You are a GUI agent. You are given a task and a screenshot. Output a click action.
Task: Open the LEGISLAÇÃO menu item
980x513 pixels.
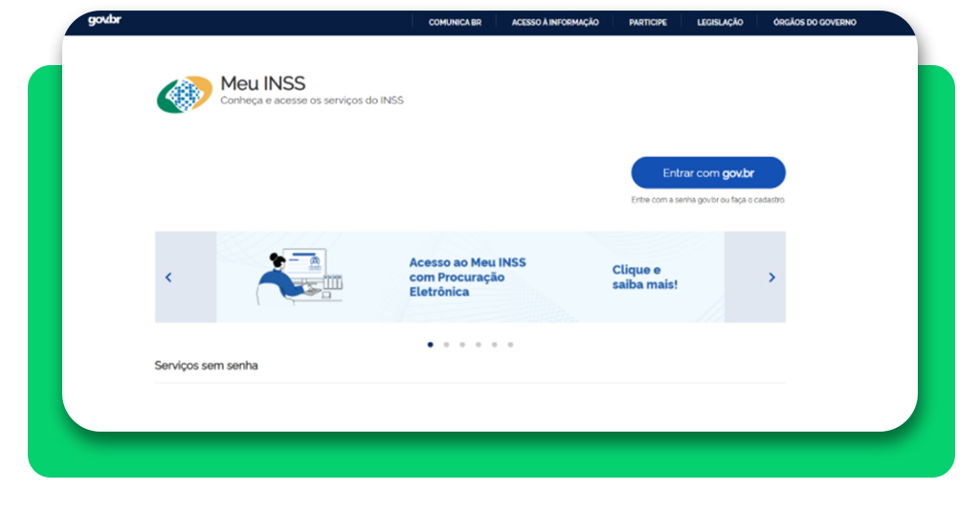720,23
